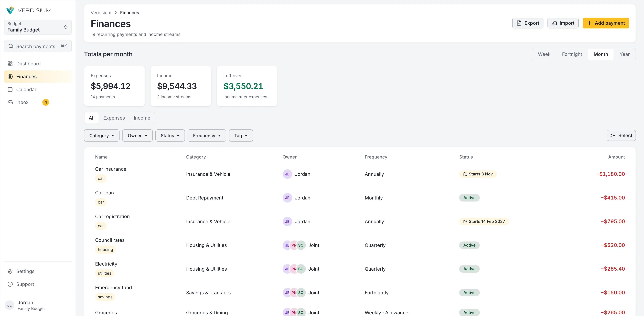The height and width of the screenshot is (316, 644).
Task: Open Settings in the sidebar
Action: pyautogui.click(x=38, y=271)
